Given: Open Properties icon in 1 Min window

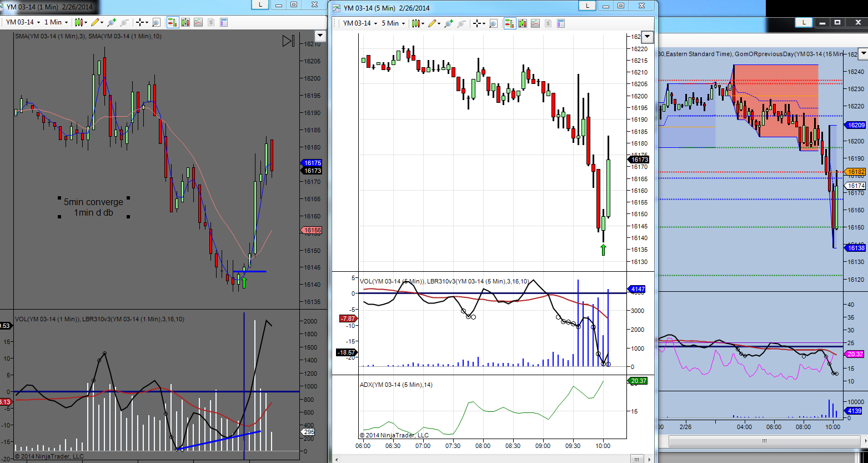Looking at the screenshot, I should pos(224,22).
